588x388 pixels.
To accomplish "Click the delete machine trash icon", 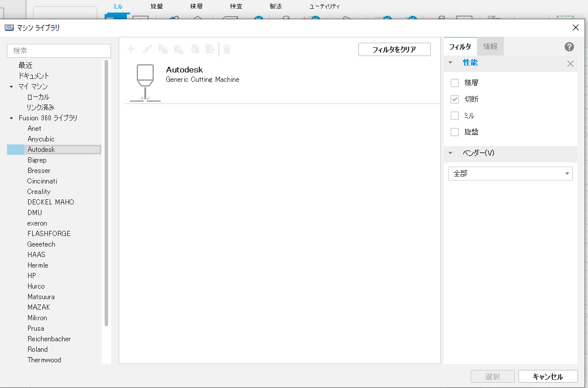I will click(227, 49).
